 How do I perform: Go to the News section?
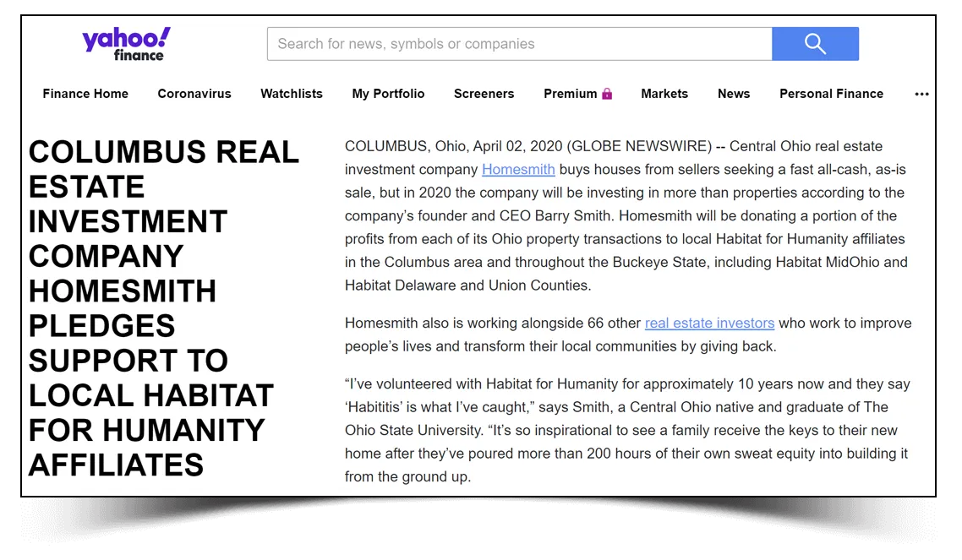pos(734,94)
